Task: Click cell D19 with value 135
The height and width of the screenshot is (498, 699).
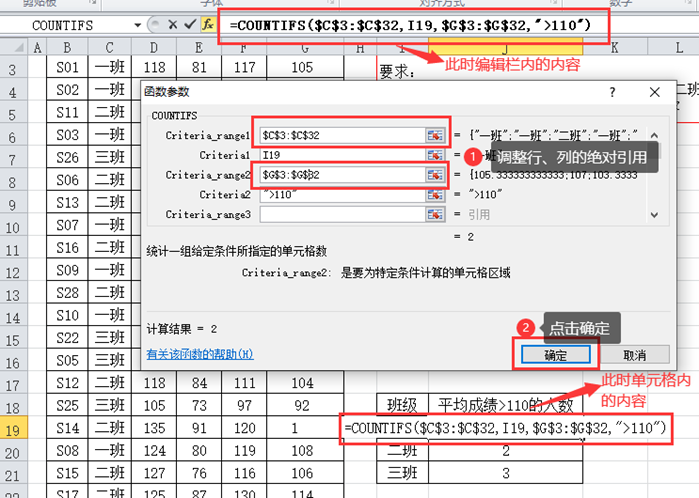Action: (x=154, y=428)
